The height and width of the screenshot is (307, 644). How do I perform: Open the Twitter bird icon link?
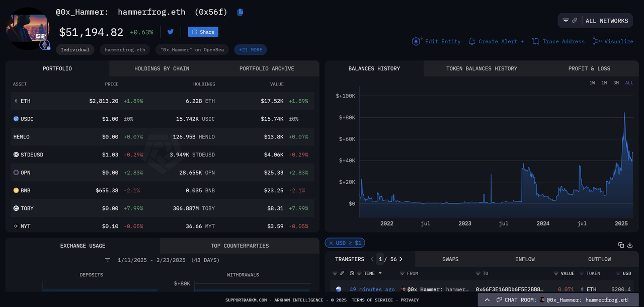click(x=171, y=32)
